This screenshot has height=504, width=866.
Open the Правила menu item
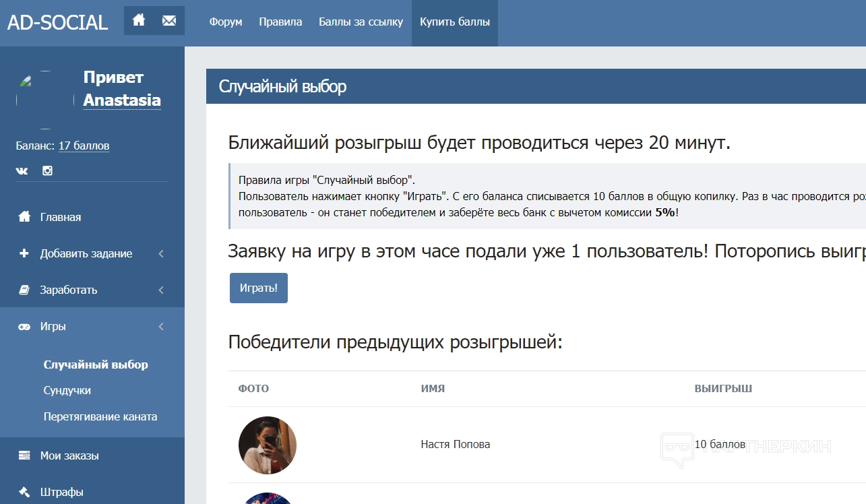pyautogui.click(x=280, y=22)
